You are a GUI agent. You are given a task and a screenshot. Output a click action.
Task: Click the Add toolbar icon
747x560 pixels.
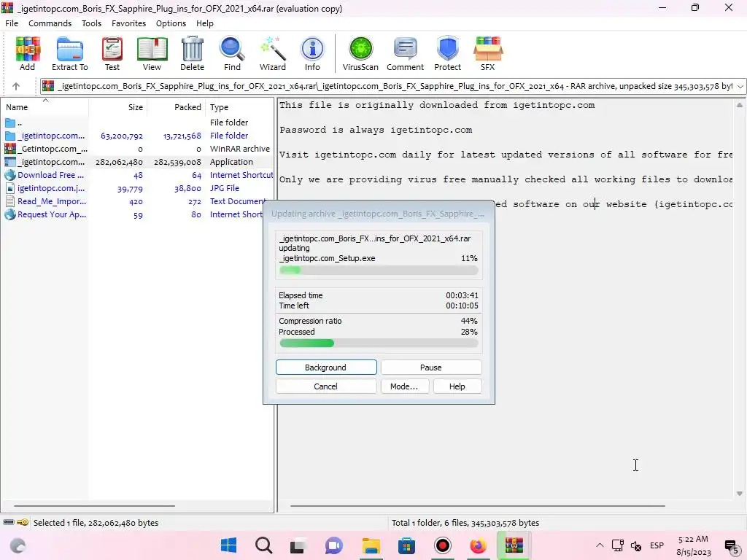28,54
